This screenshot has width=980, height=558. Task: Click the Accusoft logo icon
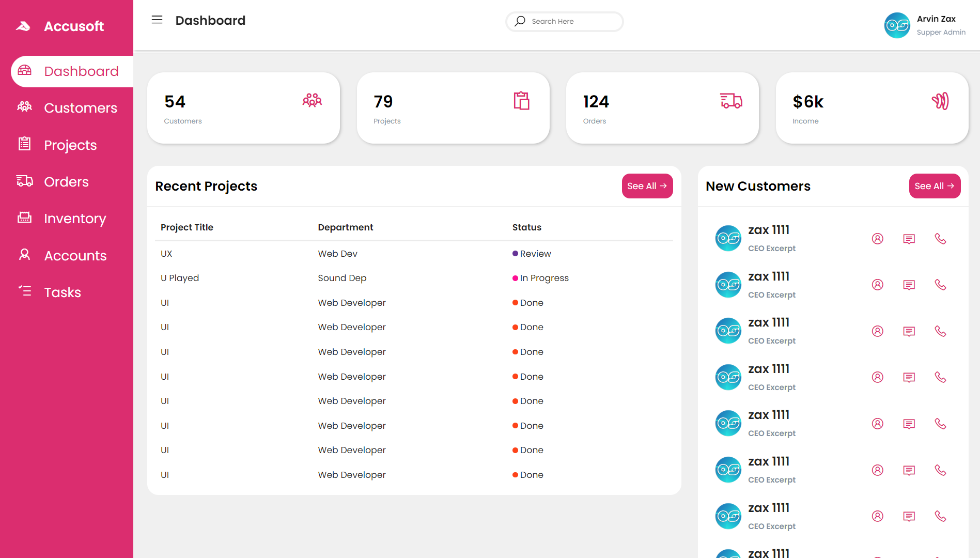pos(23,26)
